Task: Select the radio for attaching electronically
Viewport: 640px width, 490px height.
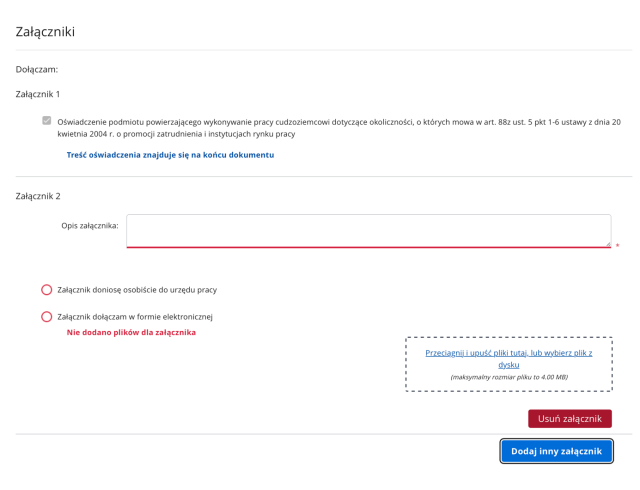Action: click(46, 317)
